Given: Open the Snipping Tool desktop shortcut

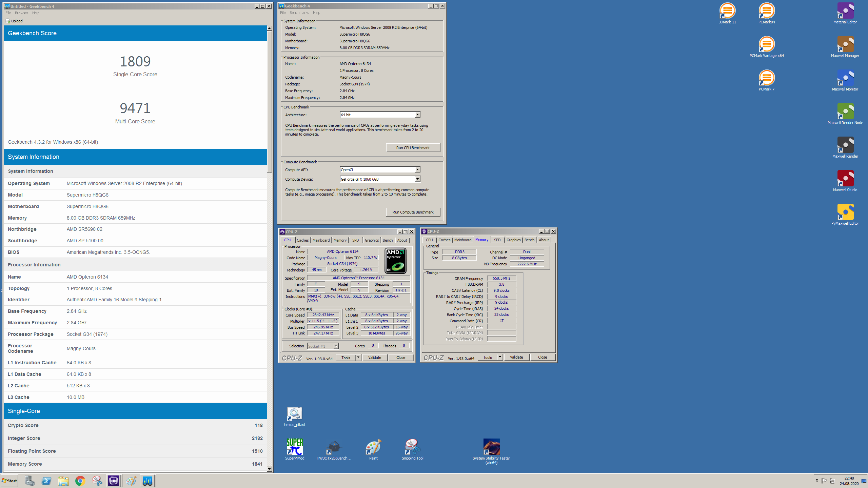Looking at the screenshot, I should [412, 450].
